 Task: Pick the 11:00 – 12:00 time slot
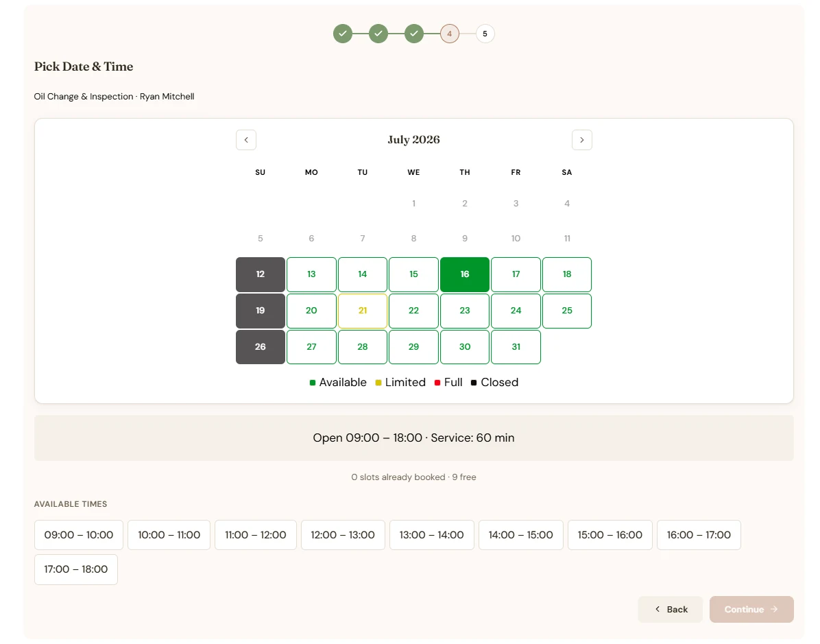pyautogui.click(x=256, y=535)
